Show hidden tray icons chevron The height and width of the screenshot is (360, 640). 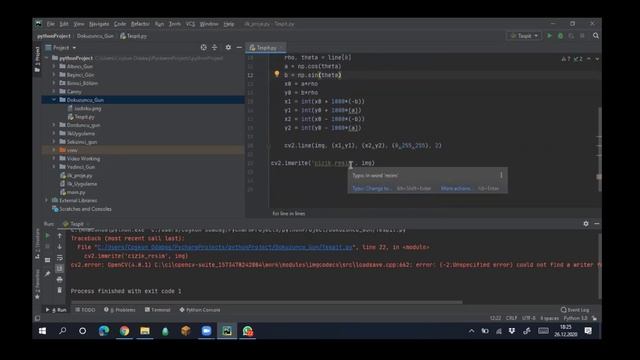[471, 331]
